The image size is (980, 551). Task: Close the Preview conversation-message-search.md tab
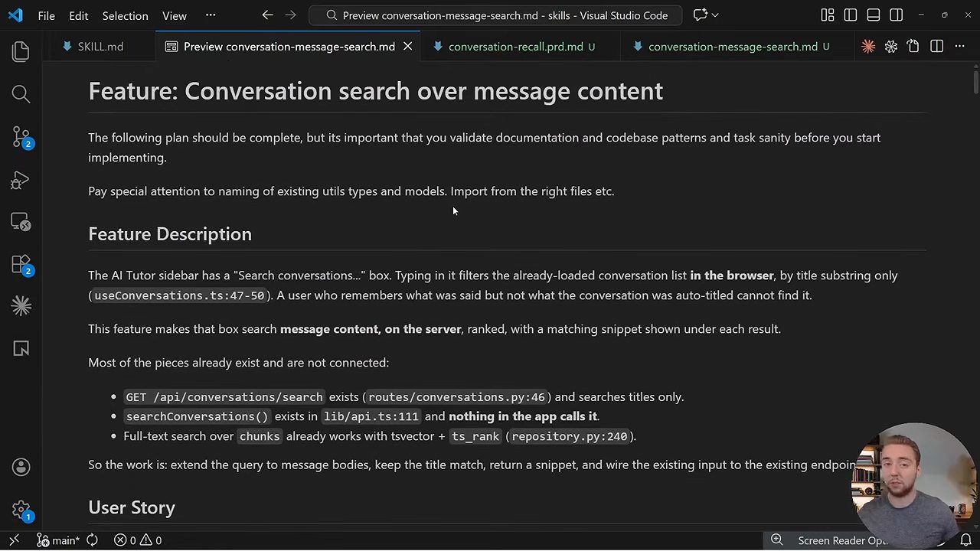point(408,47)
